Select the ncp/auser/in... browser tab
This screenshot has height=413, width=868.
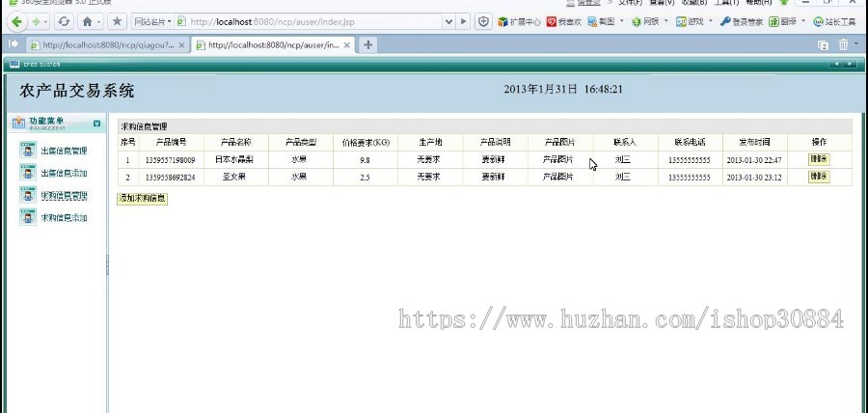[274, 45]
